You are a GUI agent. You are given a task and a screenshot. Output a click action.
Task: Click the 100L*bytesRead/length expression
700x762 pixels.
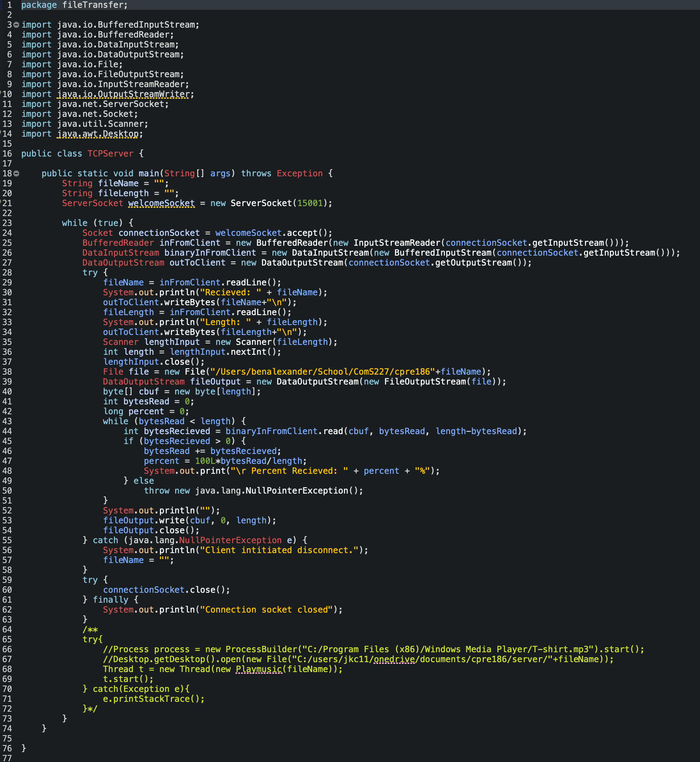tap(248, 461)
